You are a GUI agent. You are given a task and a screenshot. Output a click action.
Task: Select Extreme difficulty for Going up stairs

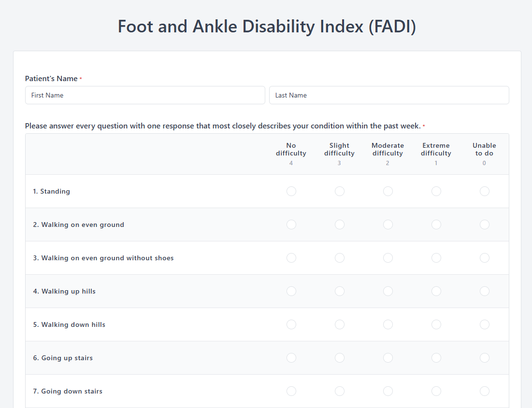[x=436, y=358]
